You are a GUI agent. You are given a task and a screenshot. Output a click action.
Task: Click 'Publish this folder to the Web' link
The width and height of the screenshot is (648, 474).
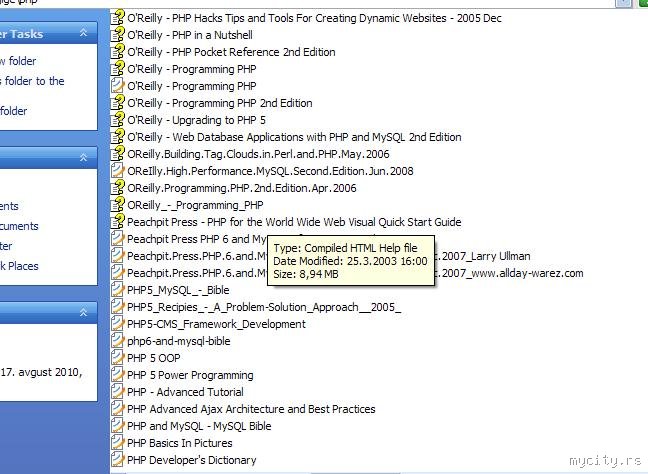(32, 81)
